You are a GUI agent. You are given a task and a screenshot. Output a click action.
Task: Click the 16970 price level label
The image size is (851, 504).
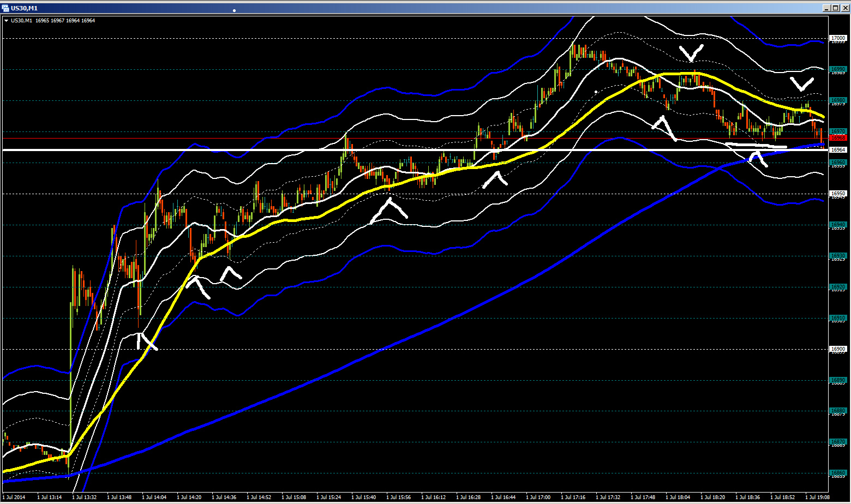pos(838,131)
